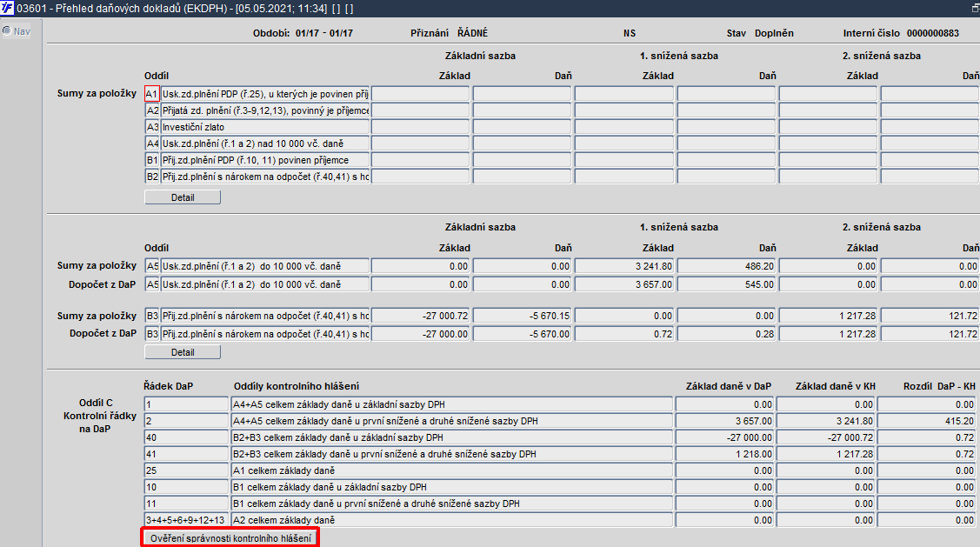The width and height of the screenshot is (980, 547).
Task: Select value 0.28 in Dopočet B3 row
Action: click(726, 334)
